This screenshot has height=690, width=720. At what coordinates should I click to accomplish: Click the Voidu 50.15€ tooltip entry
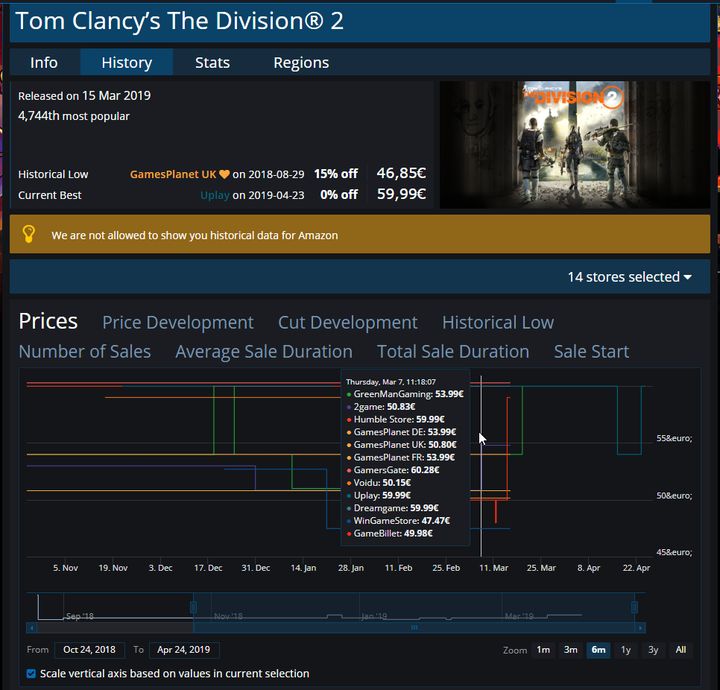pos(378,482)
